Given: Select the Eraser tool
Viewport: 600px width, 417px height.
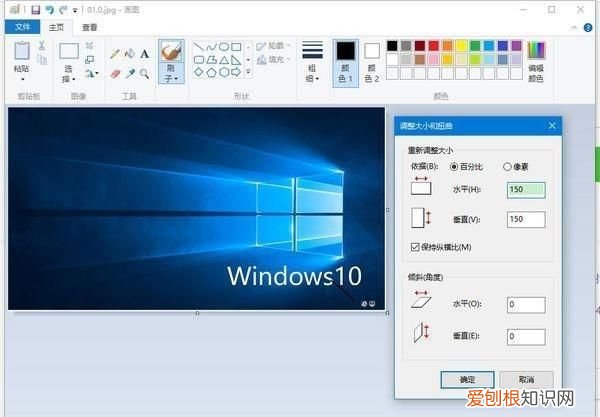Looking at the screenshot, I should (x=115, y=73).
